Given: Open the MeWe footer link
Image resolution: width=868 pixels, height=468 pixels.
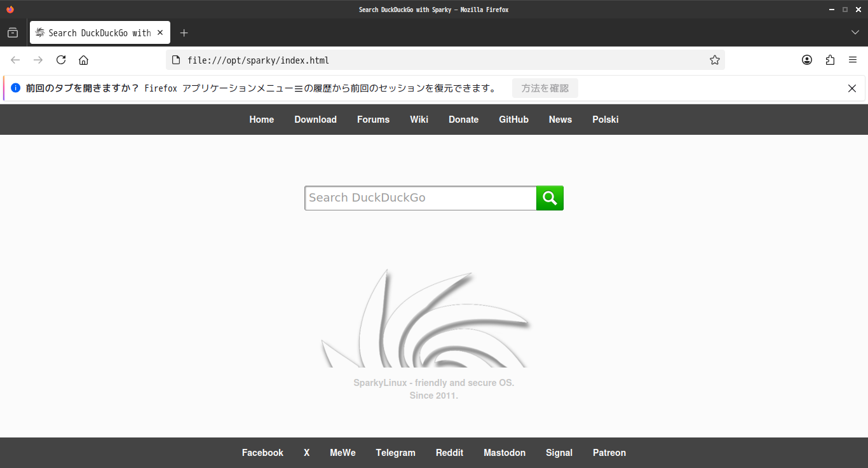Looking at the screenshot, I should (342, 453).
